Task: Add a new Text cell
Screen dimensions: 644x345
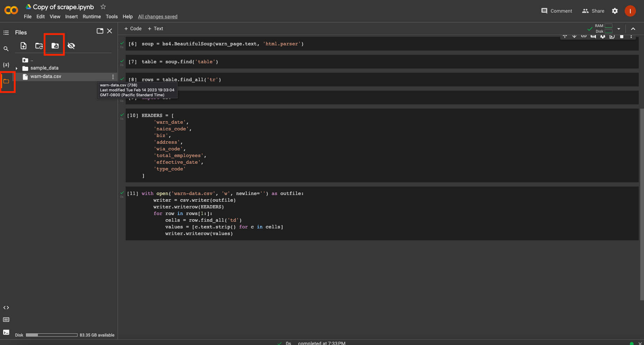Action: coord(155,28)
